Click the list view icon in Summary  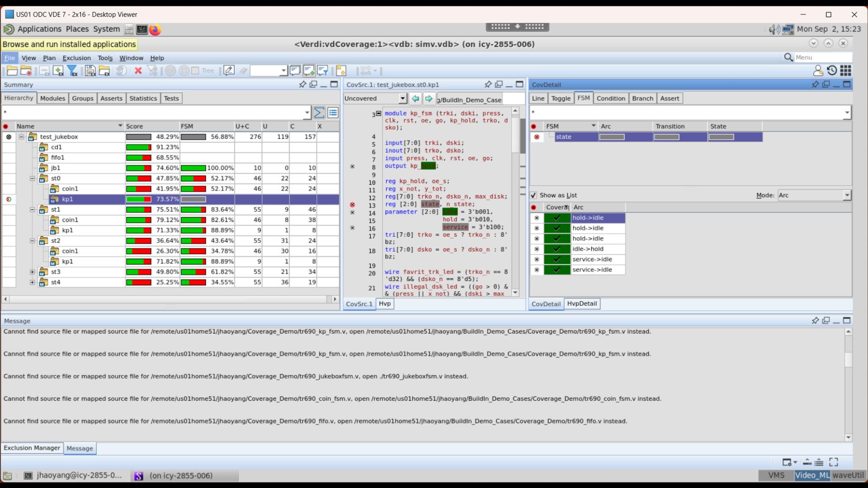(333, 113)
